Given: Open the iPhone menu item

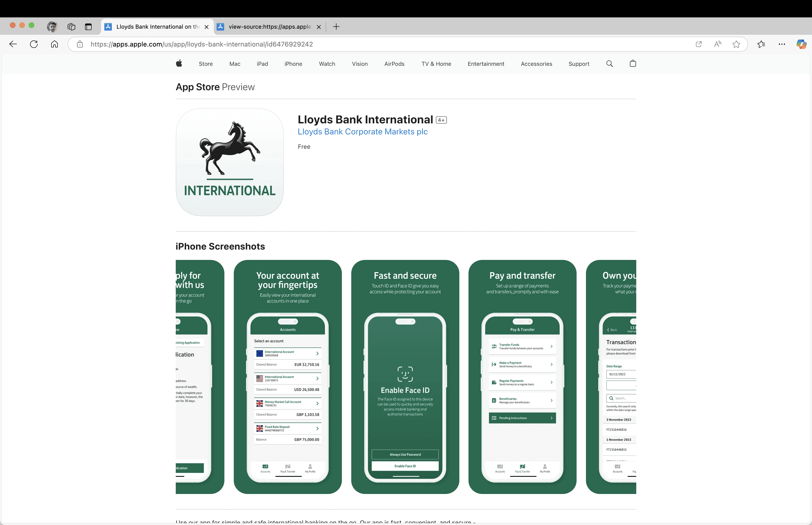Looking at the screenshot, I should (x=293, y=64).
